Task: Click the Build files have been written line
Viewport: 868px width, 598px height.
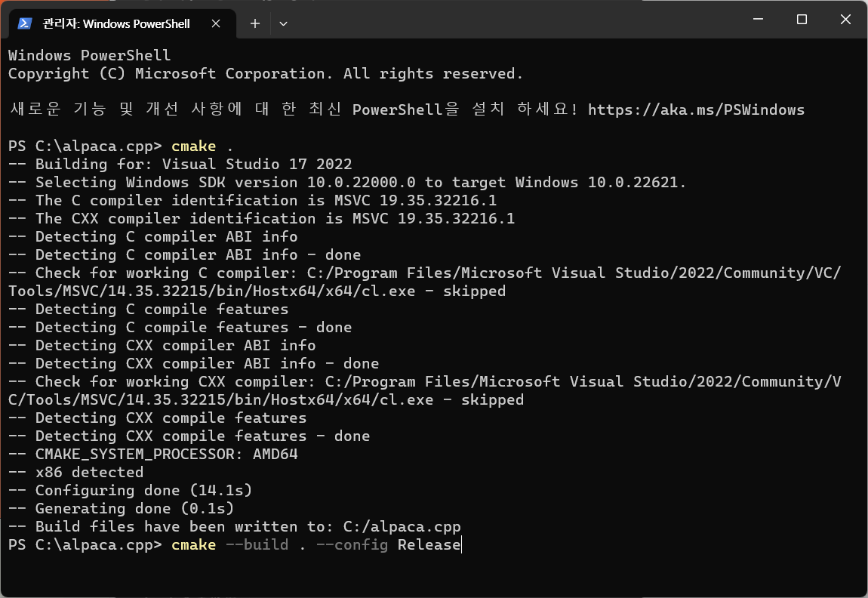Action: click(235, 526)
